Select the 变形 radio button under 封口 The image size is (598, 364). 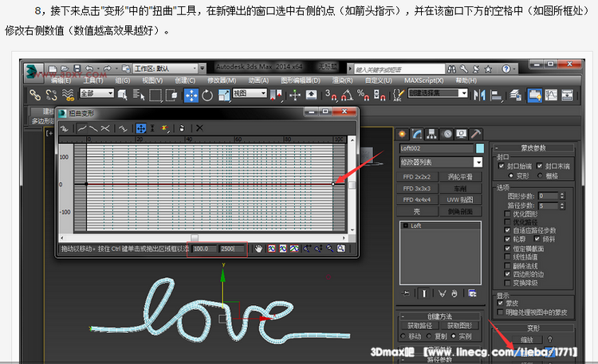[511, 176]
